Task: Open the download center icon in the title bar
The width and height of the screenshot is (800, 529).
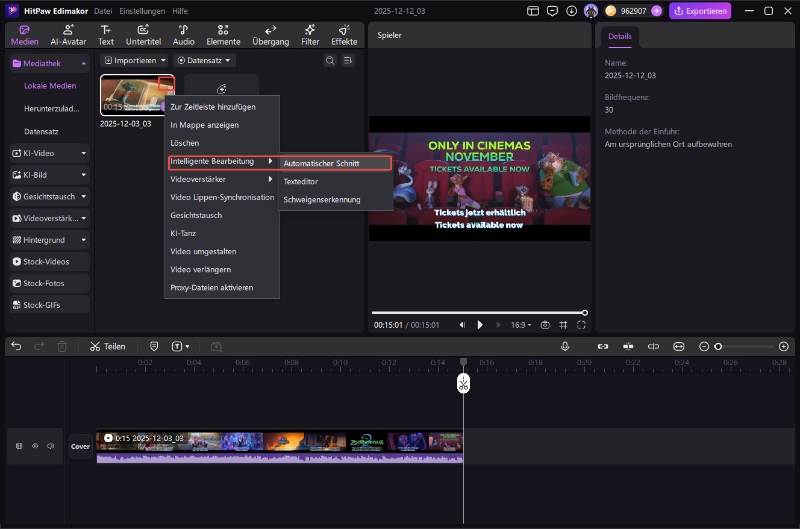Action: pyautogui.click(x=571, y=11)
